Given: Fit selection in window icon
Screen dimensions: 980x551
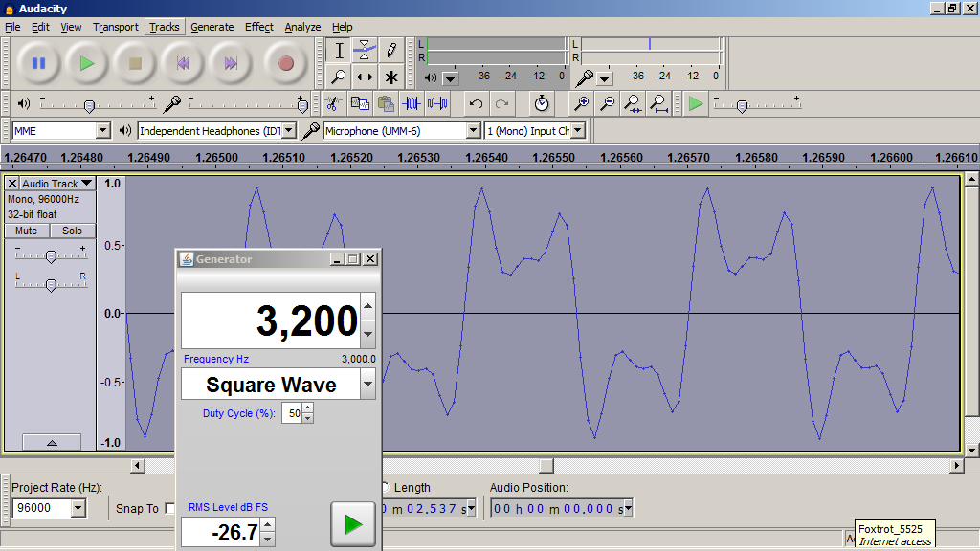Looking at the screenshot, I should (633, 103).
